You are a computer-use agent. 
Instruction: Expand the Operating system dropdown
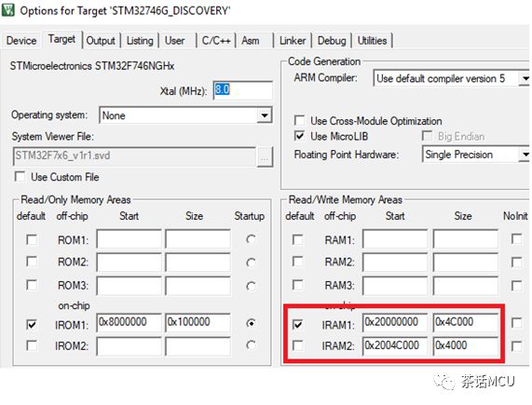[x=264, y=115]
